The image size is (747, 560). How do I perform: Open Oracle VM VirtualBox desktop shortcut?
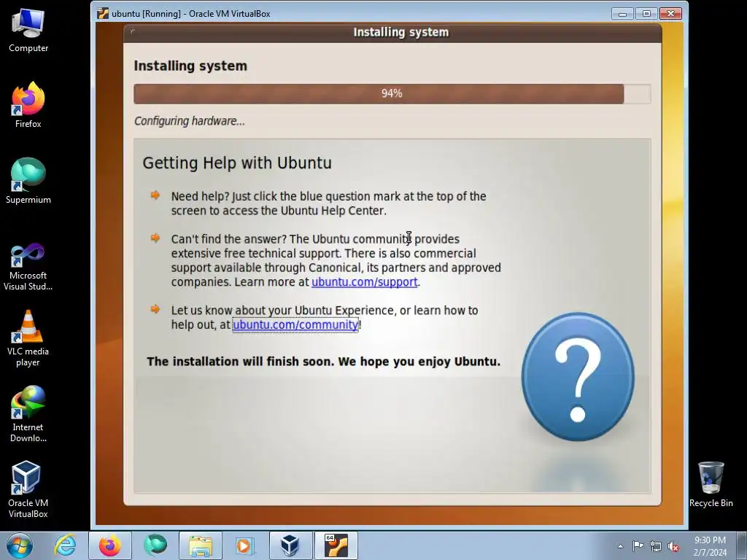(28, 489)
